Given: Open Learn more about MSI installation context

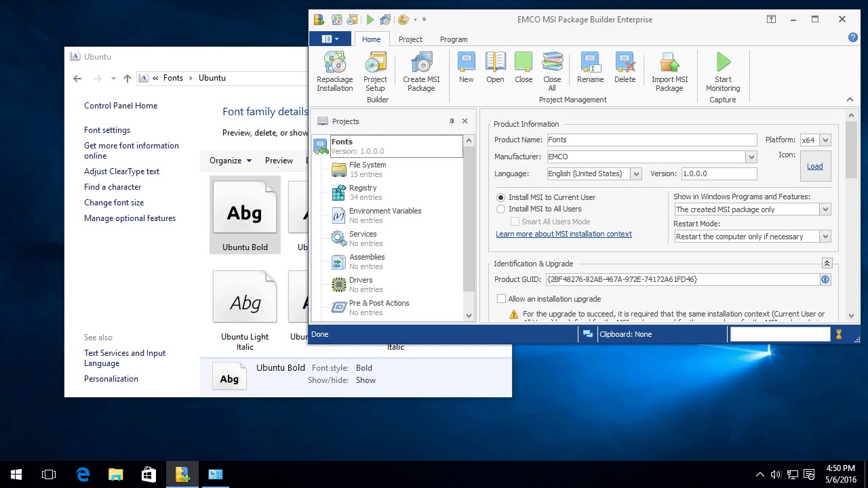Looking at the screenshot, I should (x=564, y=234).
